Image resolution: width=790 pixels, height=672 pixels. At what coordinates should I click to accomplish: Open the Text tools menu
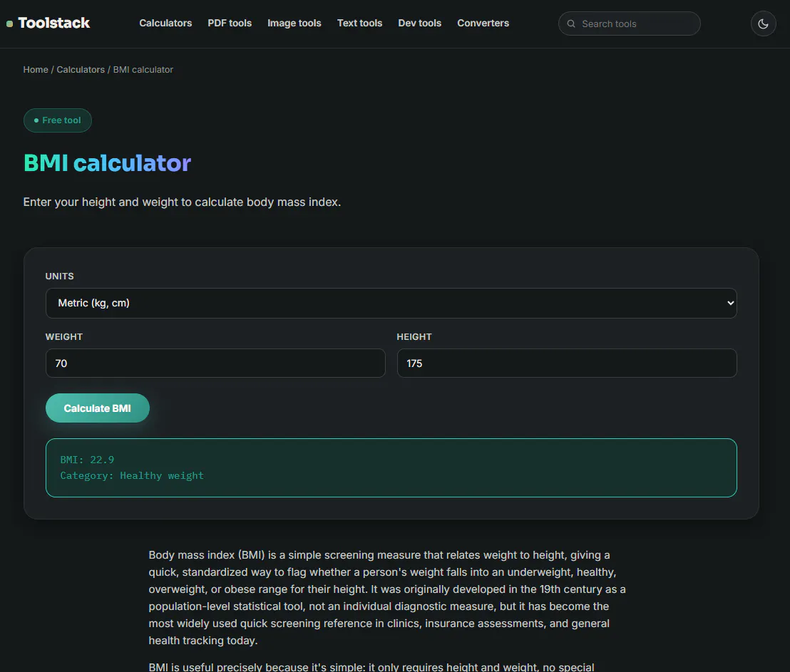click(x=359, y=24)
